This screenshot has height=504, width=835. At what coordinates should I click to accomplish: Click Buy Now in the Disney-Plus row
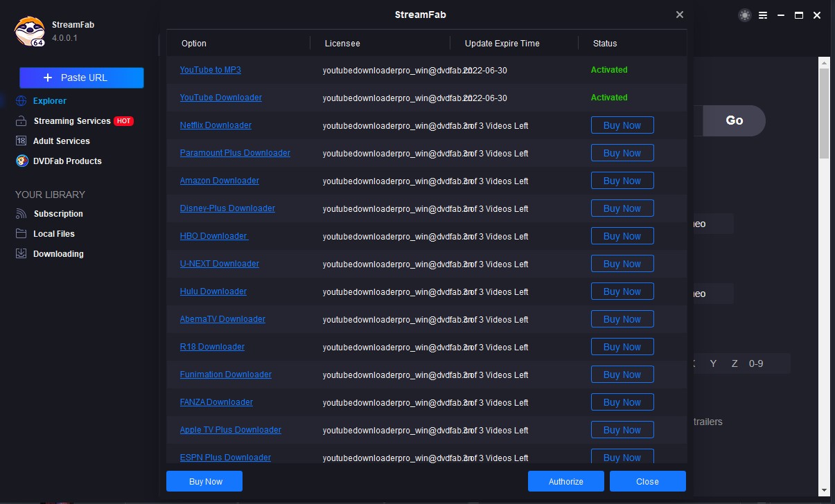click(622, 208)
